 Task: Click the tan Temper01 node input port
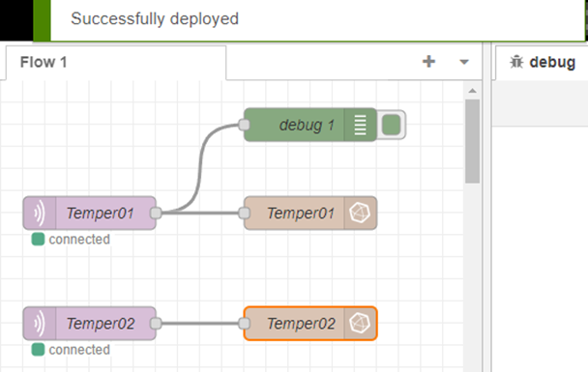click(244, 213)
